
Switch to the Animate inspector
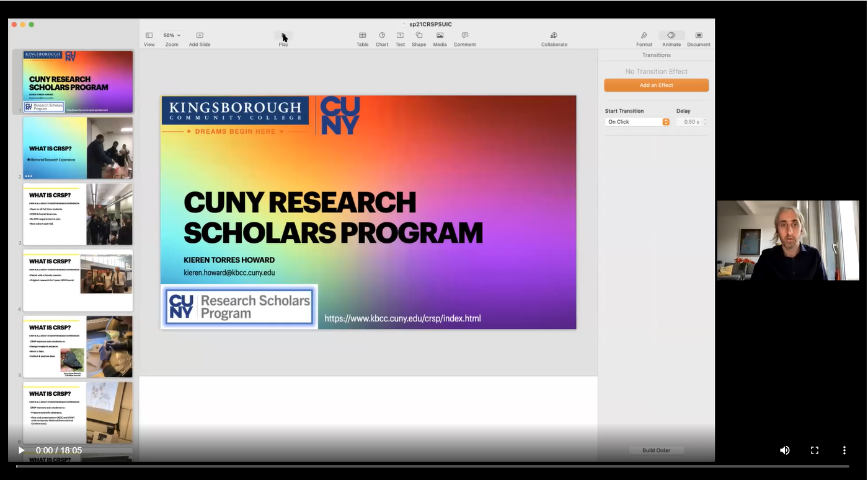click(x=671, y=39)
